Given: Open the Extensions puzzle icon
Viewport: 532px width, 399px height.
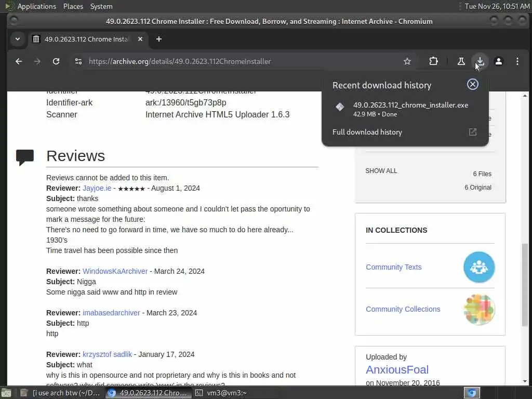Looking at the screenshot, I should [x=433, y=61].
